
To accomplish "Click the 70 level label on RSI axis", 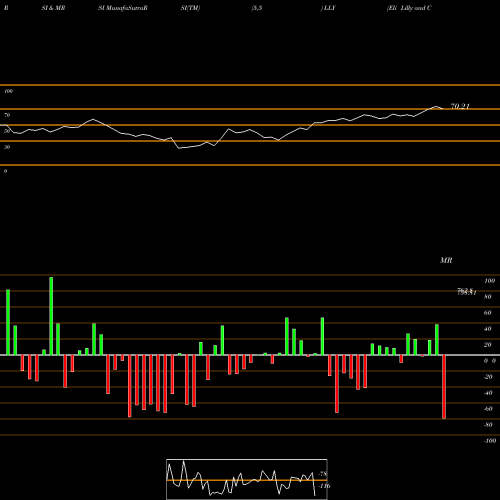I will [x=7, y=115].
